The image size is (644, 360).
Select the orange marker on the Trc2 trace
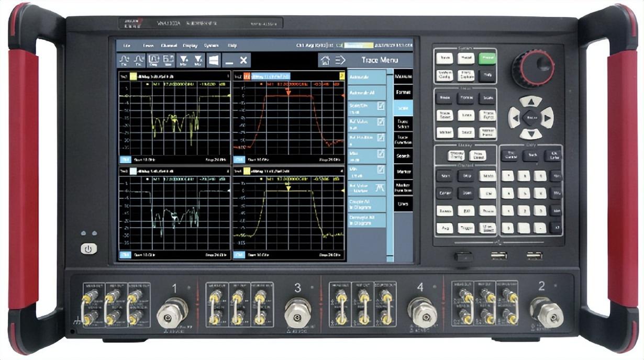[288, 92]
